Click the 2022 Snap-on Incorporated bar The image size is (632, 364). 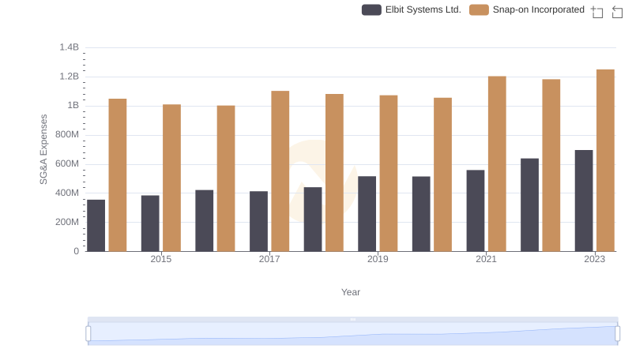[551, 165]
